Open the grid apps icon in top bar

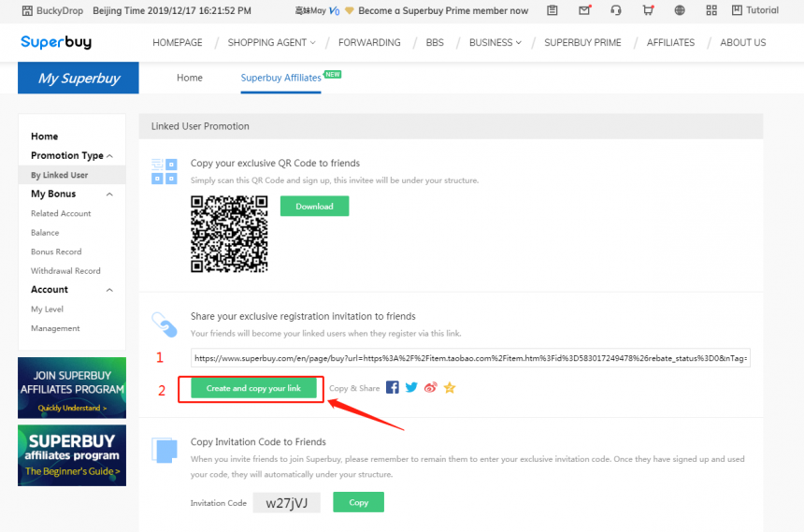(711, 11)
